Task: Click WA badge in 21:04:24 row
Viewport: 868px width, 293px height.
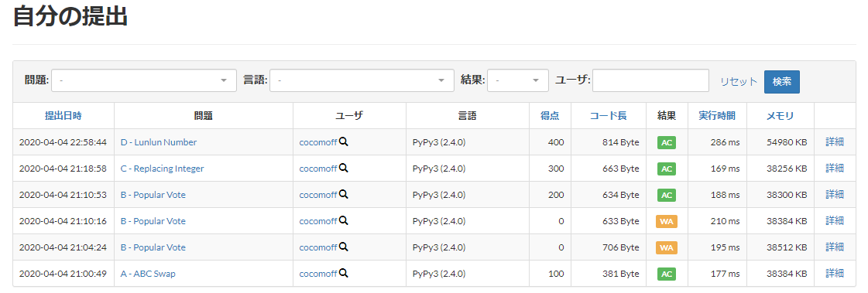Action: pyautogui.click(x=667, y=247)
